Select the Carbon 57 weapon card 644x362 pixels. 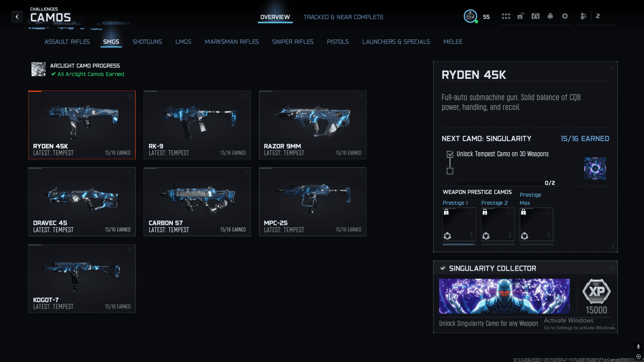click(197, 201)
